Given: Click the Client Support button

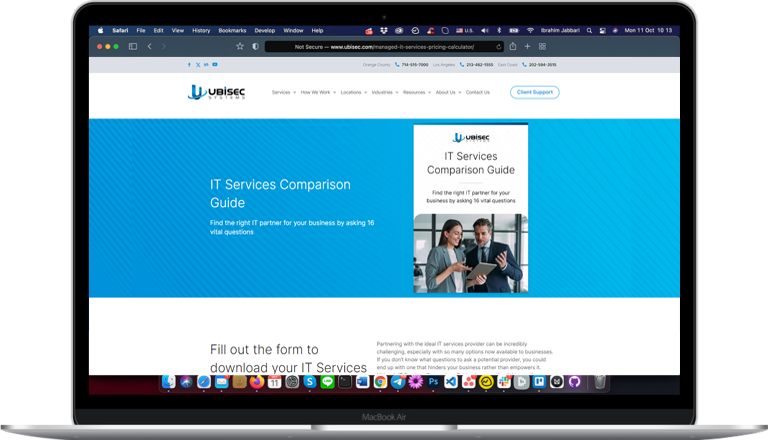Looking at the screenshot, I should [x=534, y=92].
